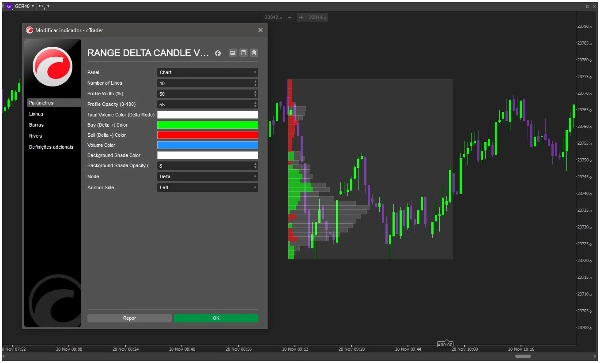Close the Modify Indicator dialog

point(261,30)
